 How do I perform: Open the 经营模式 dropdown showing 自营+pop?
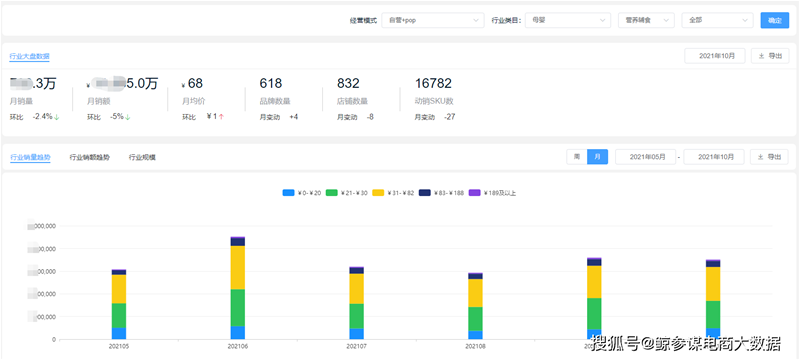[433, 20]
